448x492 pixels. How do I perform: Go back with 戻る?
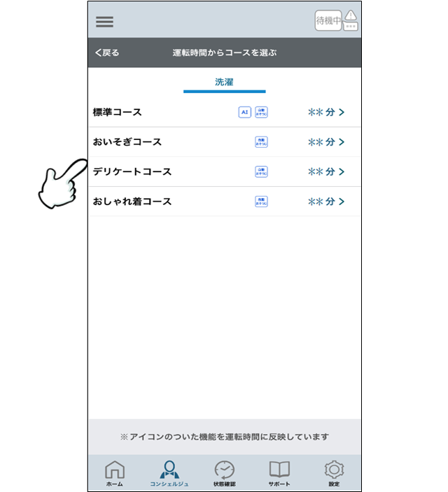click(x=107, y=52)
